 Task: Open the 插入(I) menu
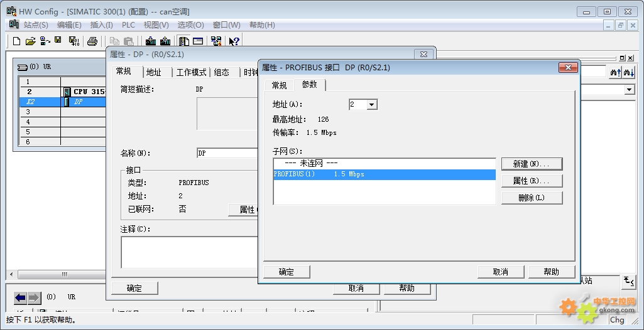[x=101, y=25]
